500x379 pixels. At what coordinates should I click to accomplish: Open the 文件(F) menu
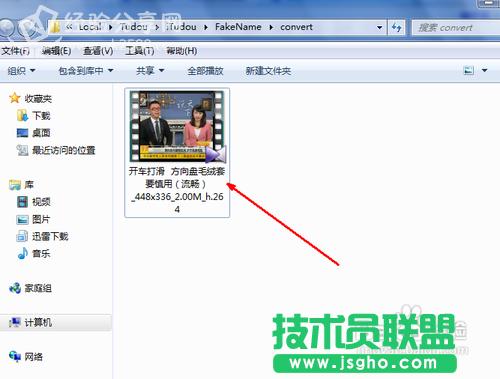(15, 51)
